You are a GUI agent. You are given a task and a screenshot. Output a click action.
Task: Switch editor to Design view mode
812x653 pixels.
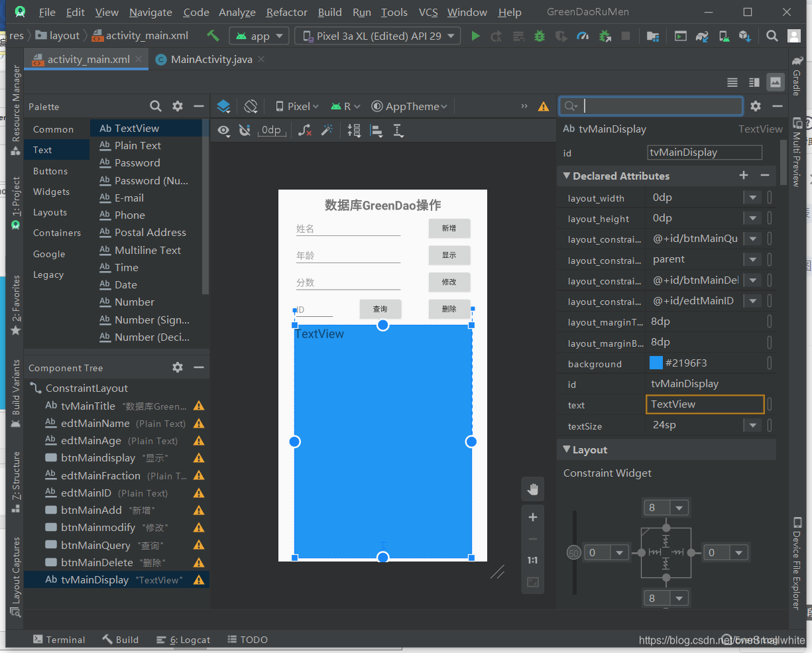[775, 82]
